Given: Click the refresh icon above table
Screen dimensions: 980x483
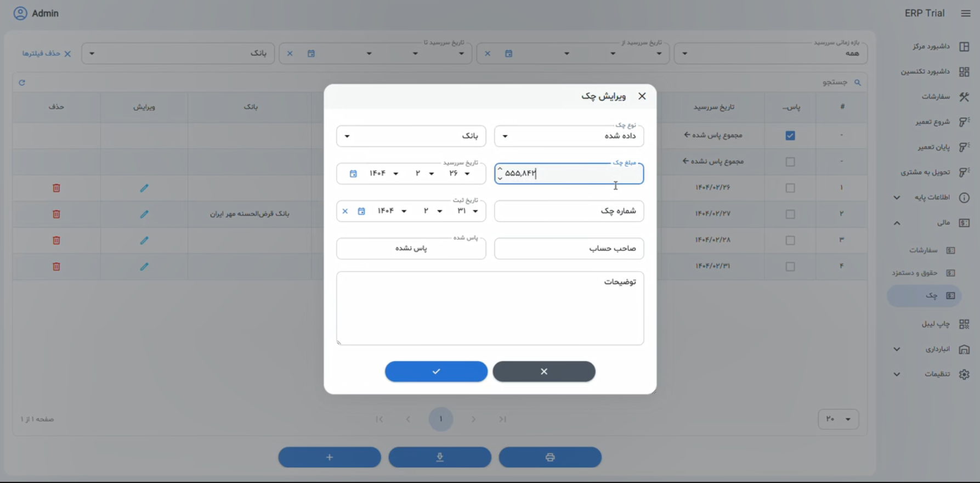Looking at the screenshot, I should coord(22,83).
